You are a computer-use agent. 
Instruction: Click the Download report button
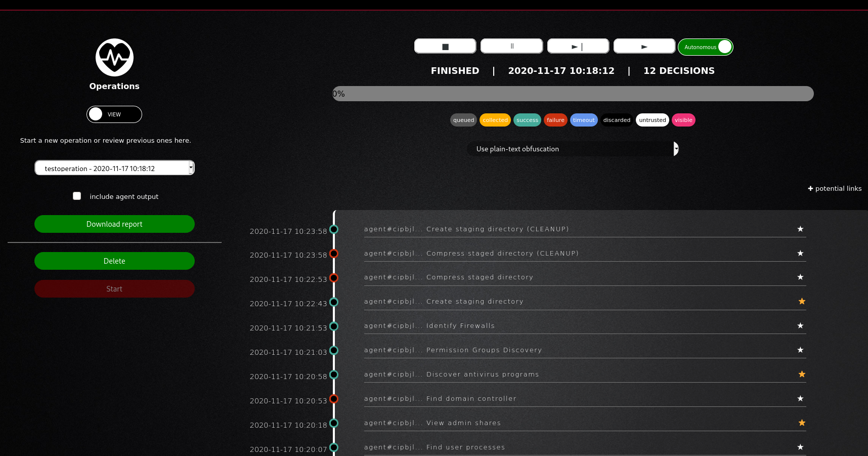[x=114, y=224]
